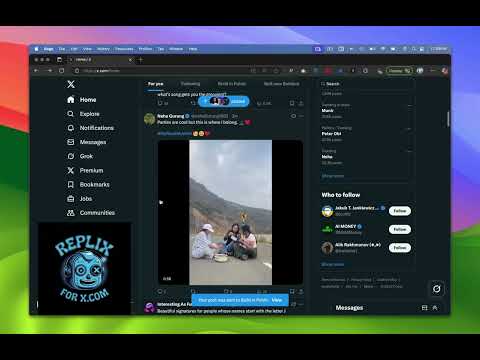Open the File menu in the menu bar
The image size is (480, 360).
(62, 49)
